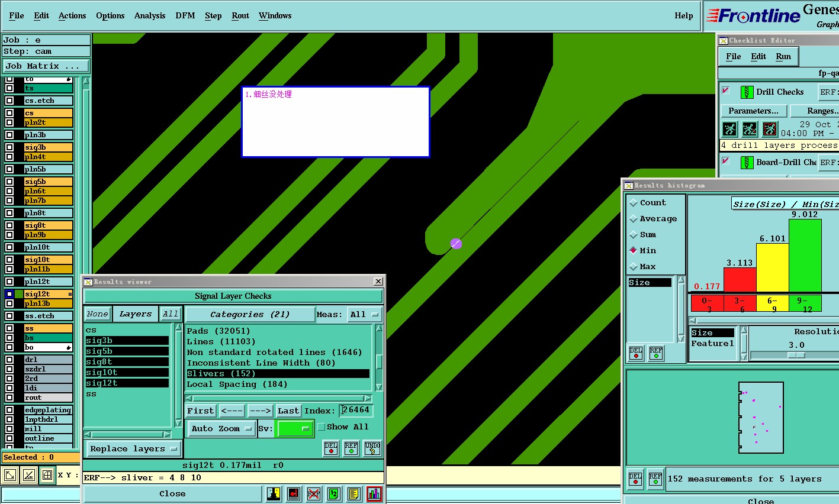This screenshot has height=504, width=839.
Task: Click REF icon beside Size list in histogram
Action: [656, 353]
